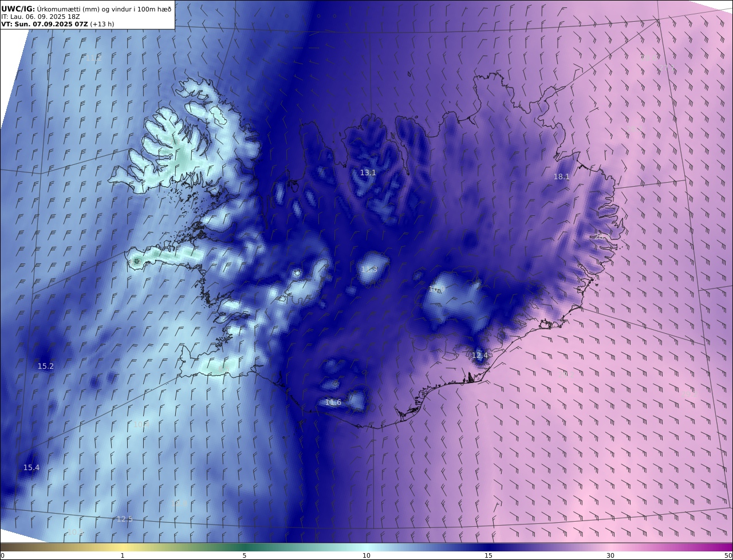Click the 'UWC/IG' map title text
Viewport: 733px width, 560px height.
(x=18, y=9)
